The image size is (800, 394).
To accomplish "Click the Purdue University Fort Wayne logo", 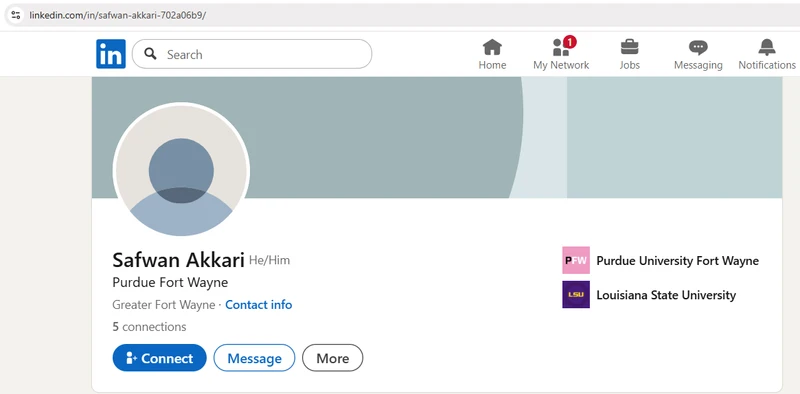I will coord(576,260).
